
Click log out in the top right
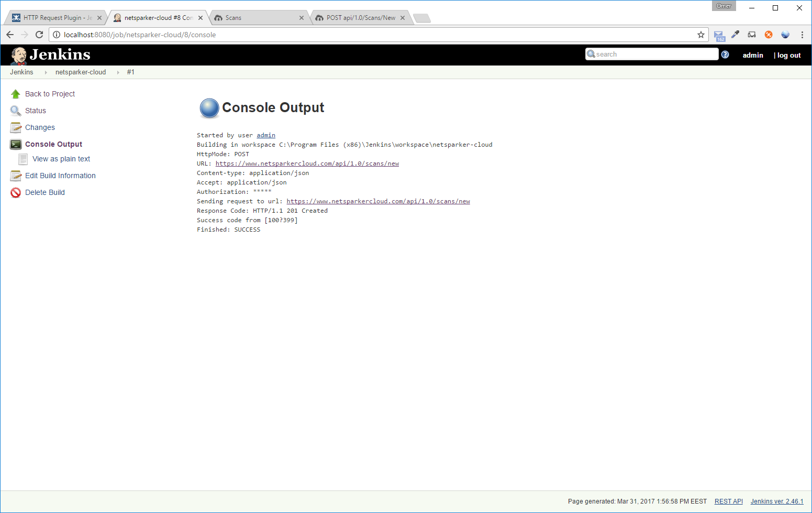[x=789, y=54]
